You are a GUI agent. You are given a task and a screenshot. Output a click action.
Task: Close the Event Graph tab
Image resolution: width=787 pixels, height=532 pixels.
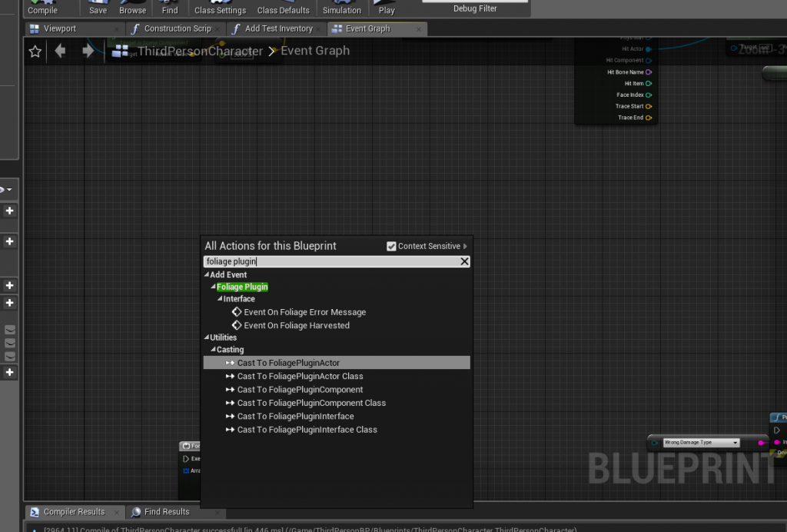tap(419, 29)
